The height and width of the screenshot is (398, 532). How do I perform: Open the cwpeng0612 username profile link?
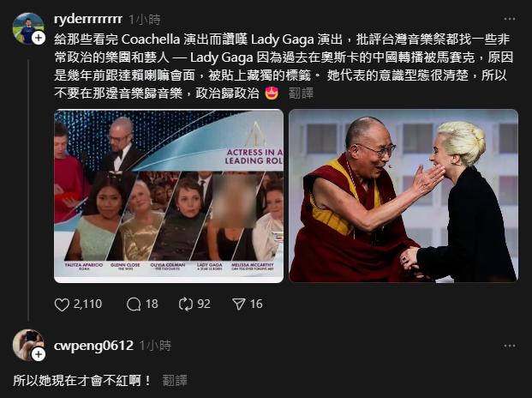[x=93, y=346]
